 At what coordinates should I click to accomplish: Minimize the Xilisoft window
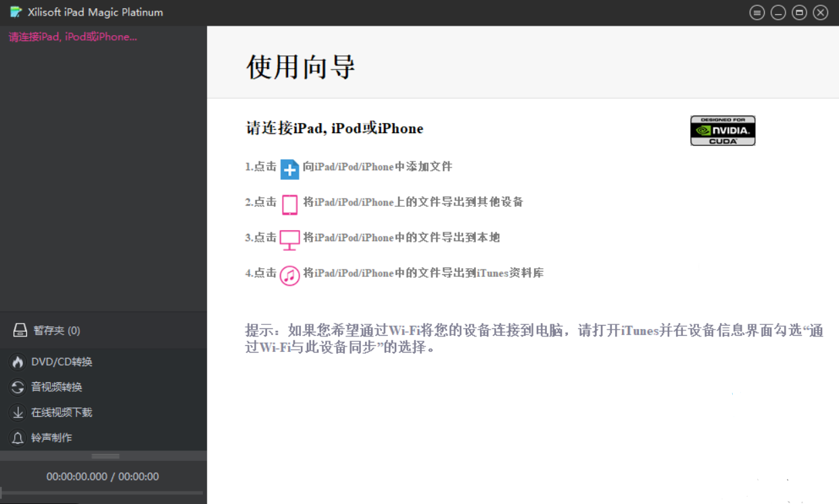click(x=778, y=12)
